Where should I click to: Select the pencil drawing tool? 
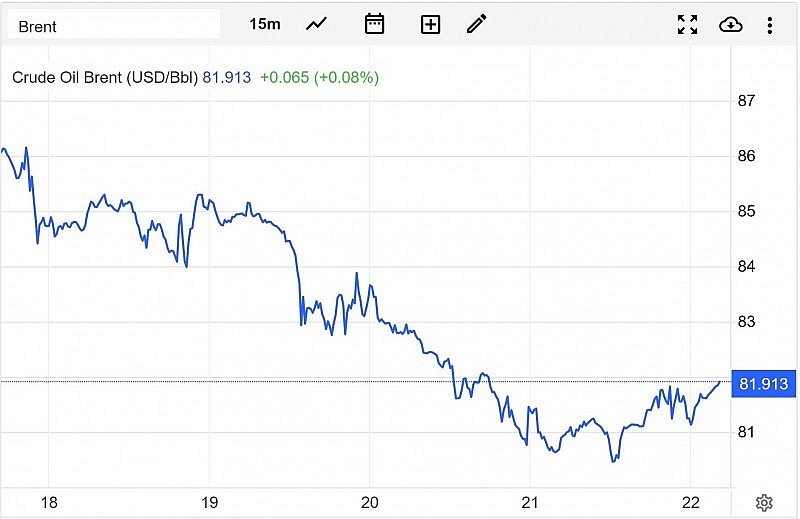tap(477, 24)
